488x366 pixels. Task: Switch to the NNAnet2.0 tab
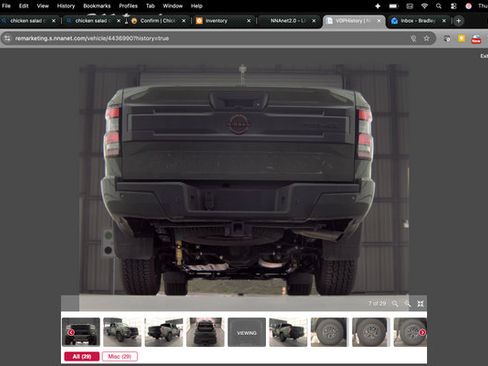tap(287, 21)
